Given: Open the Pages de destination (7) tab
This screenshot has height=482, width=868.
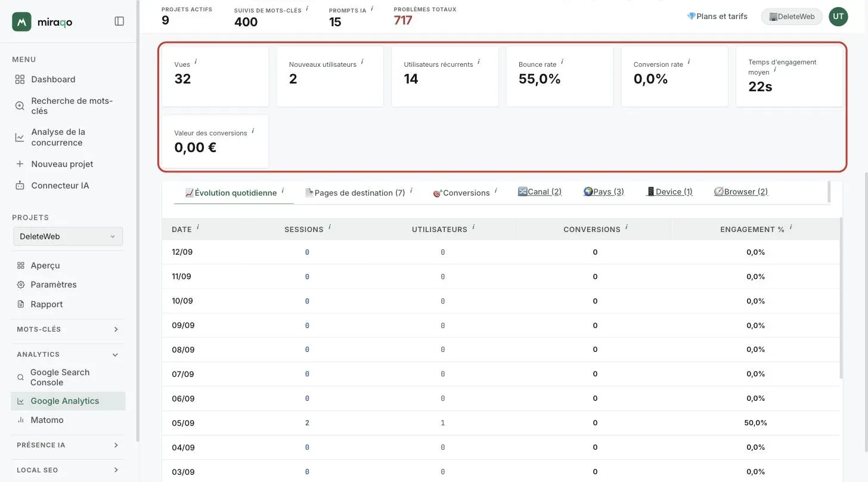Looking at the screenshot, I should pyautogui.click(x=358, y=193).
